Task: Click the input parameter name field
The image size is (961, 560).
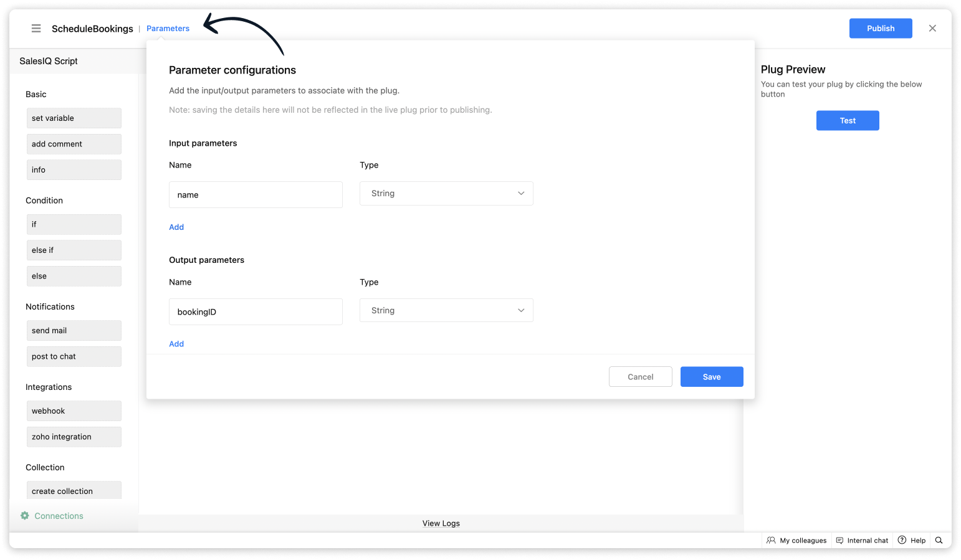Action: pyautogui.click(x=256, y=195)
